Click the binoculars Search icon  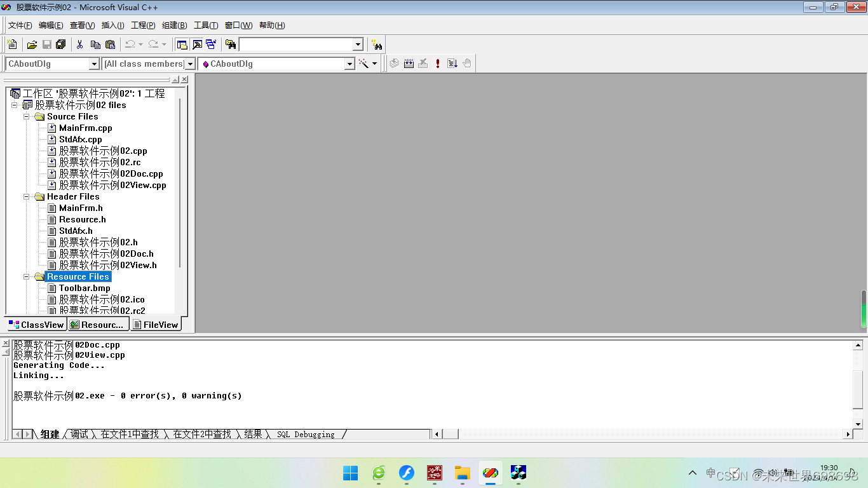377,44
